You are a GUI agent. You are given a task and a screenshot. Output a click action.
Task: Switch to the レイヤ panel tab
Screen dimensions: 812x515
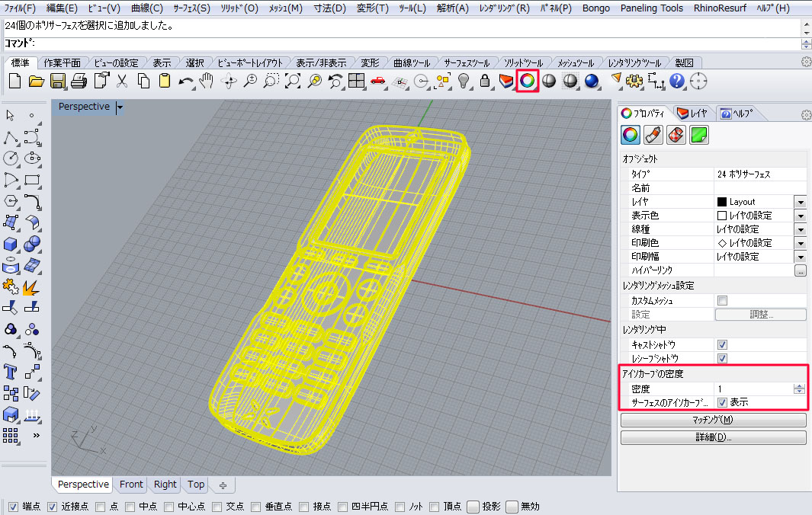(694, 114)
